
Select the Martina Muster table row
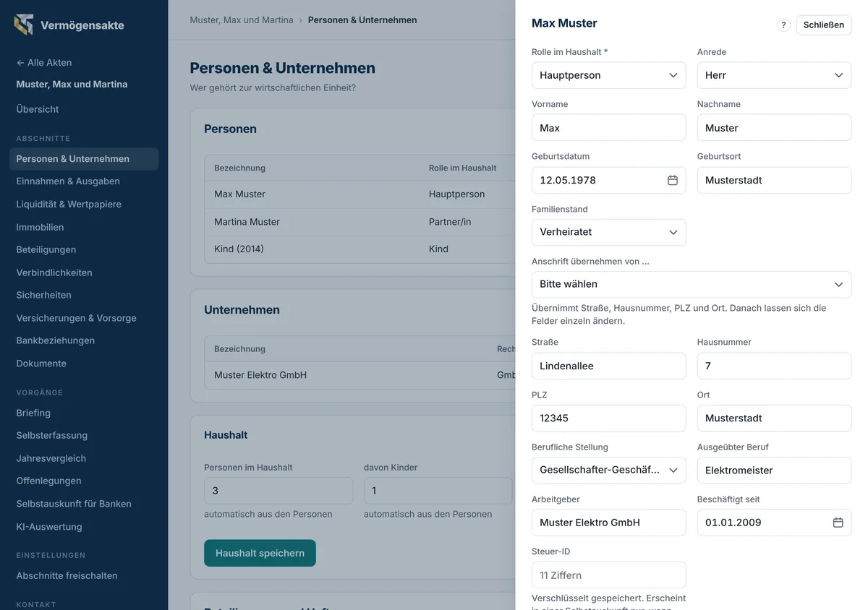[x=359, y=222]
